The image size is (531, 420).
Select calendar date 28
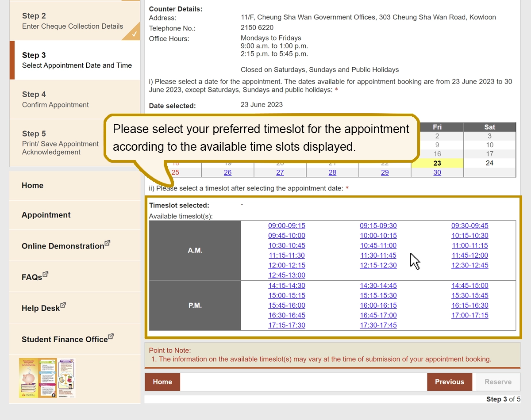pos(332,172)
